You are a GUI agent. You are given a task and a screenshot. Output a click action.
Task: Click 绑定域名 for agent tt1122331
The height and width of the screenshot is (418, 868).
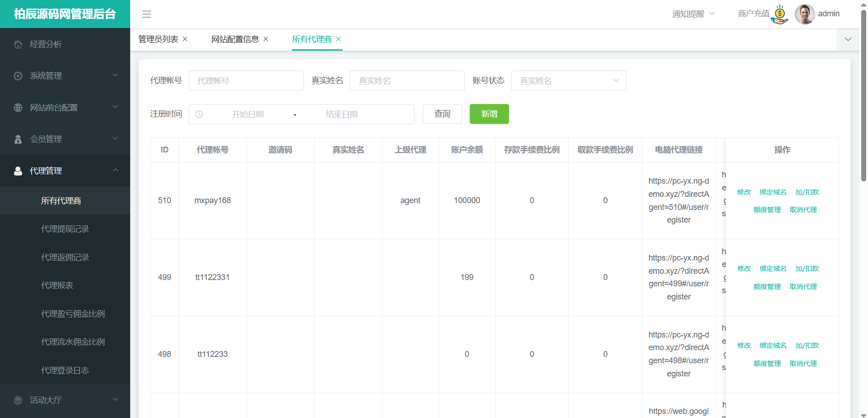[773, 269]
